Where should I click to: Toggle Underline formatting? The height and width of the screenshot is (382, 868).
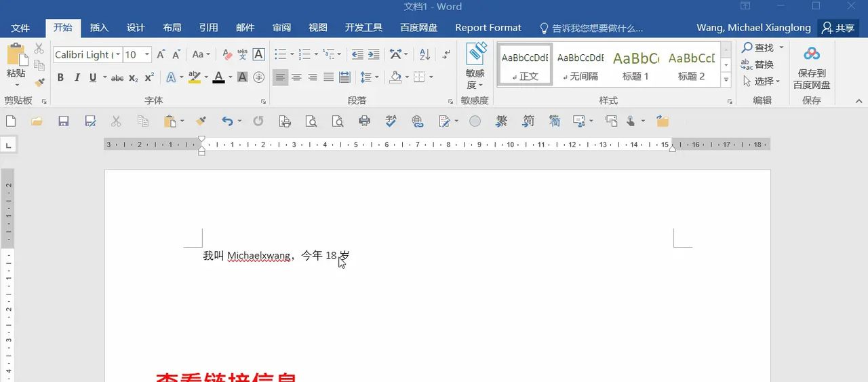(x=92, y=77)
